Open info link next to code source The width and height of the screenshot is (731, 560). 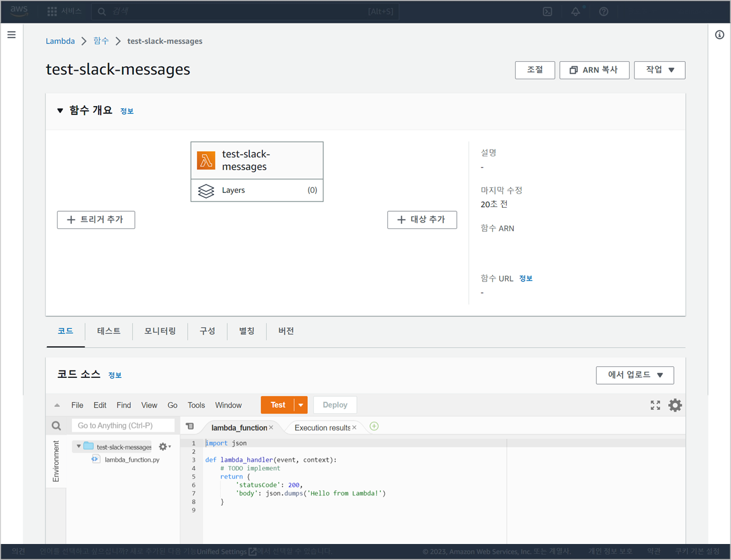coord(115,375)
